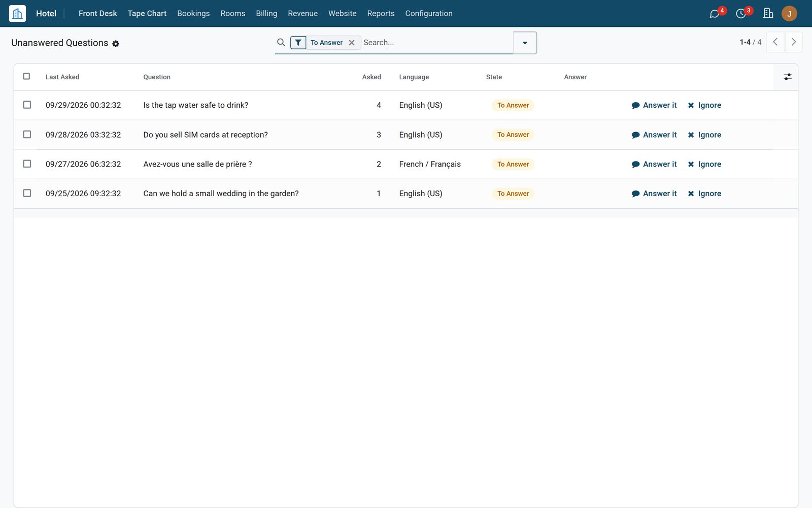Viewport: 812px width, 508px height.
Task: Click the Hotel app name
Action: (x=46, y=14)
